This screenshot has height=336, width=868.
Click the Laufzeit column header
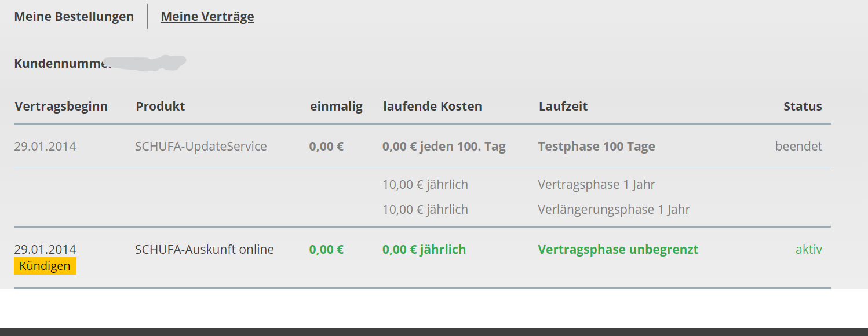(563, 106)
